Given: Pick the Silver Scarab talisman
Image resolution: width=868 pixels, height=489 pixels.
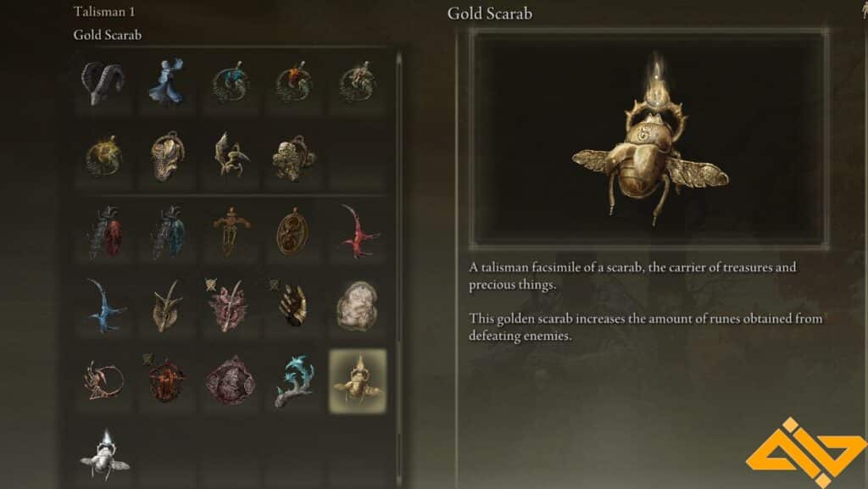Looking at the screenshot, I should [x=103, y=454].
